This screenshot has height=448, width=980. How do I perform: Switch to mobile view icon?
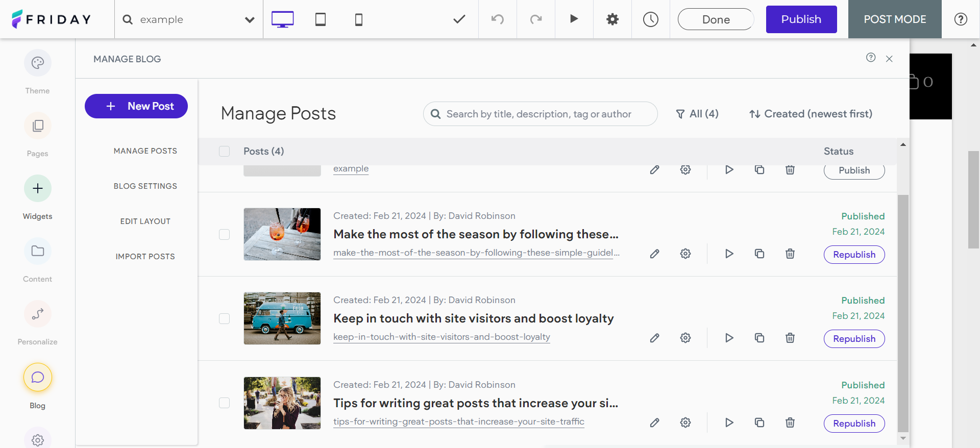(x=359, y=19)
